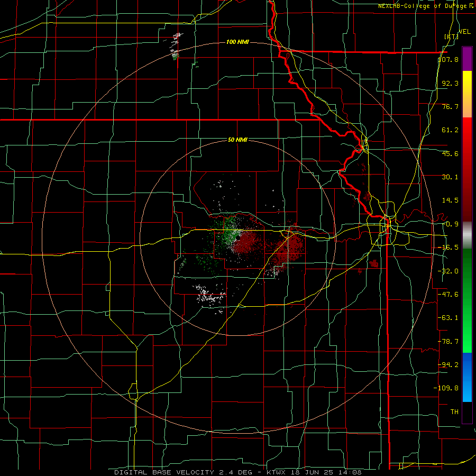The image size is (476, 476).
Task: Click the large dark red outbound velocity echo
Action: coord(288,249)
